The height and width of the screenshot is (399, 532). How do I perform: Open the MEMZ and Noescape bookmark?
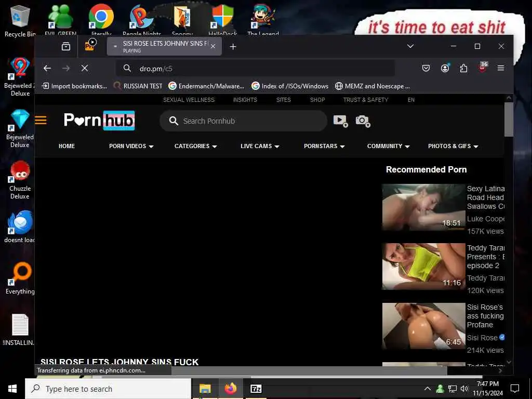(372, 86)
